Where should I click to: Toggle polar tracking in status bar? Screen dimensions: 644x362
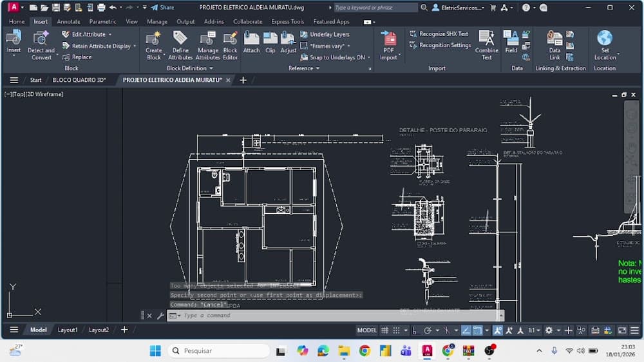pyautogui.click(x=428, y=330)
